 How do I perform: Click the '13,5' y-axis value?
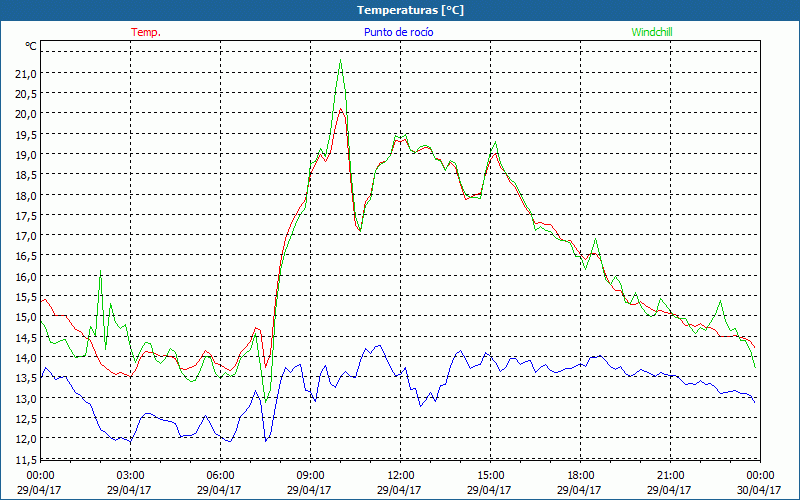(x=26, y=378)
